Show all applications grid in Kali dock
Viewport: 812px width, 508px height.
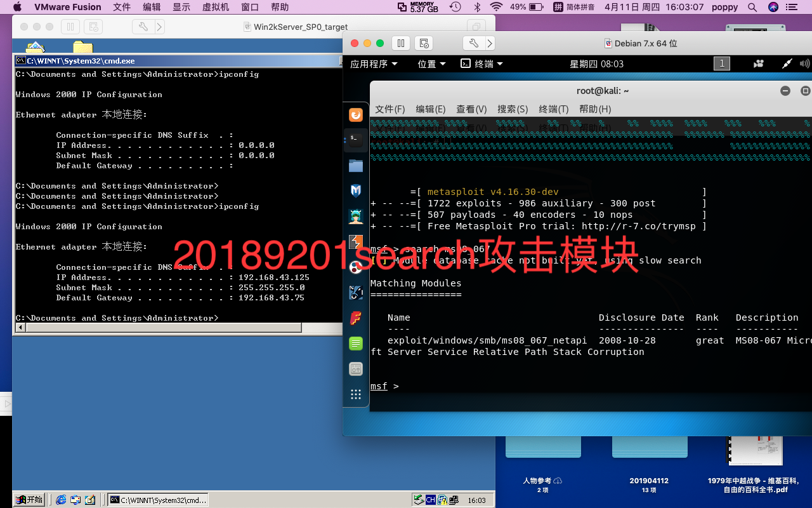(356, 394)
